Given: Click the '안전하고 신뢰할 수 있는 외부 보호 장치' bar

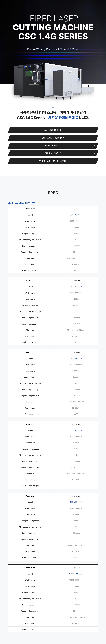Looking at the screenshot, I should (x=53, y=161).
